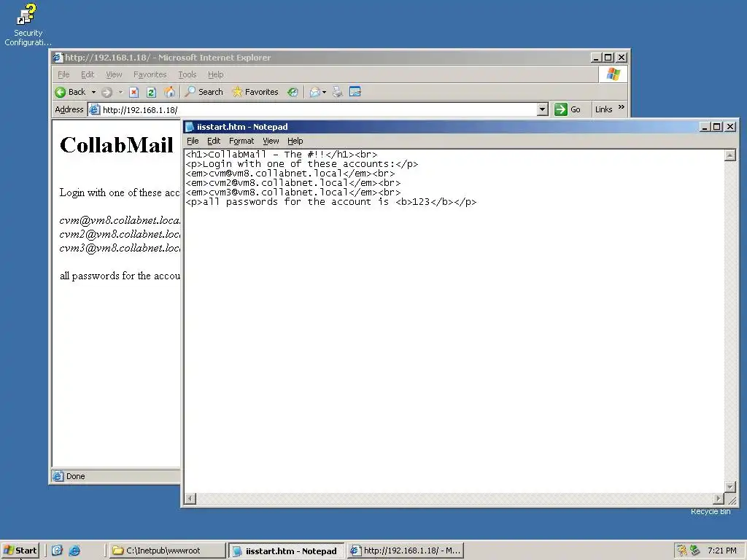This screenshot has height=560, width=747.
Task: Click Notepad horizontal scrollbar right arrow
Action: (x=719, y=499)
